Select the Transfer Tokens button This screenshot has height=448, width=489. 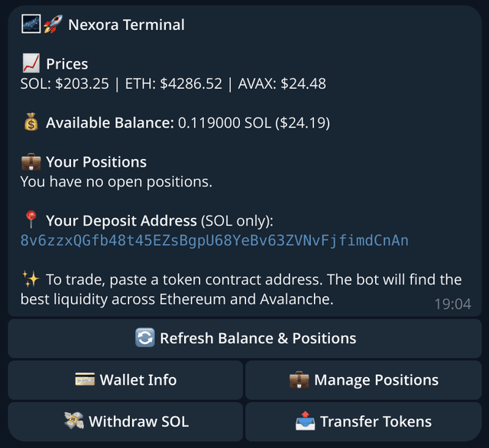pyautogui.click(x=363, y=421)
